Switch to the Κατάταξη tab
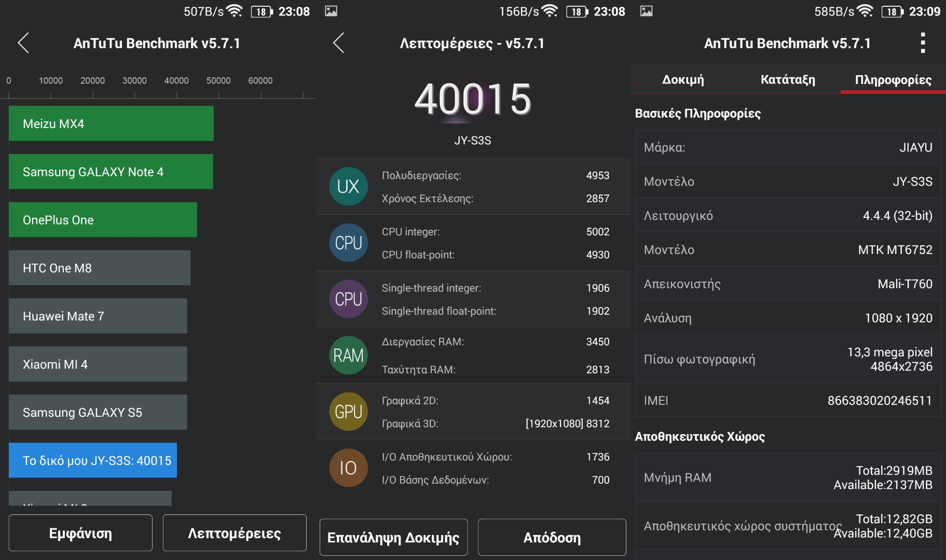The height and width of the screenshot is (560, 946). [x=788, y=79]
